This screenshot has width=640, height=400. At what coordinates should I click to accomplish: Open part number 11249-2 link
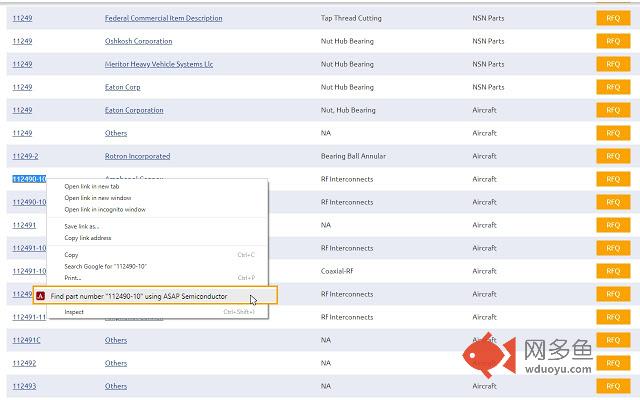[25, 156]
